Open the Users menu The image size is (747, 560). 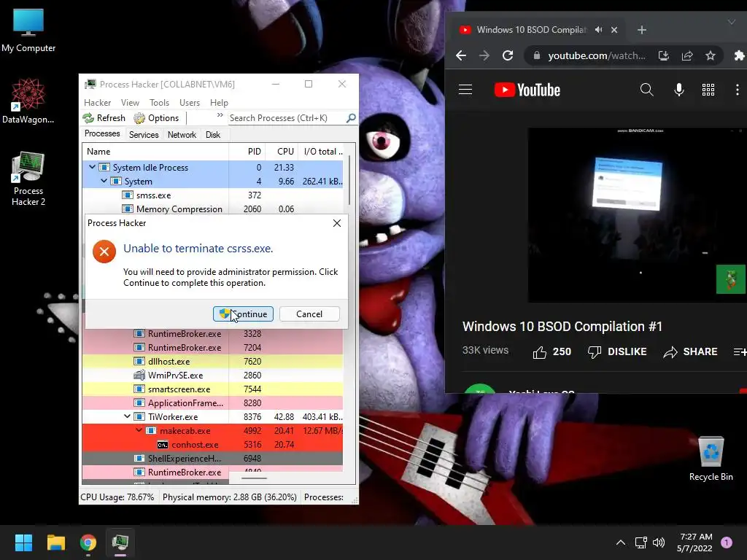[x=190, y=102]
